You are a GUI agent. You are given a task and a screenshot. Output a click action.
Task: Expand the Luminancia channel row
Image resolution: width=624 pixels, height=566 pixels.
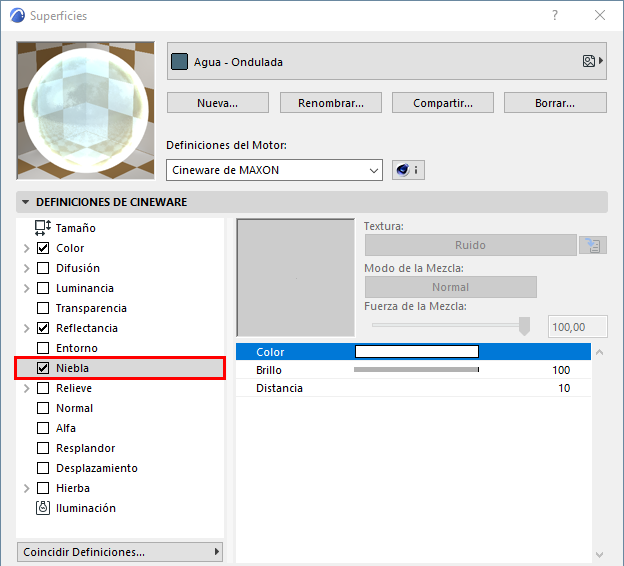27,288
